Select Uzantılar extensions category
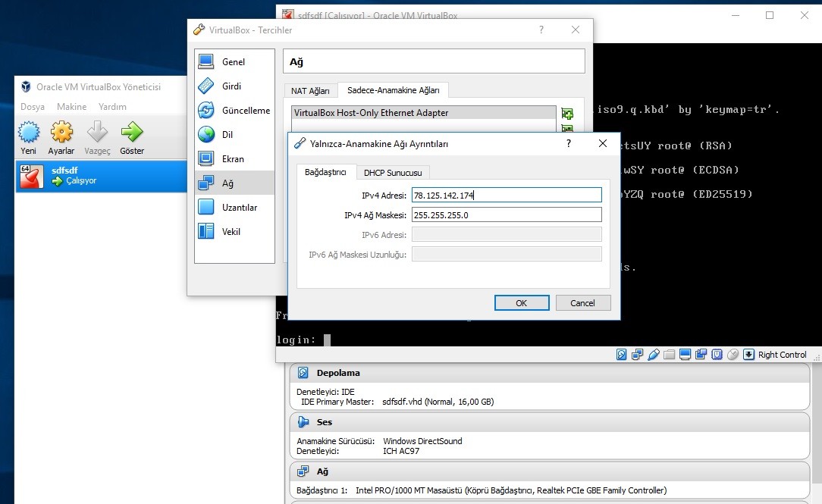822x504 pixels. click(238, 208)
